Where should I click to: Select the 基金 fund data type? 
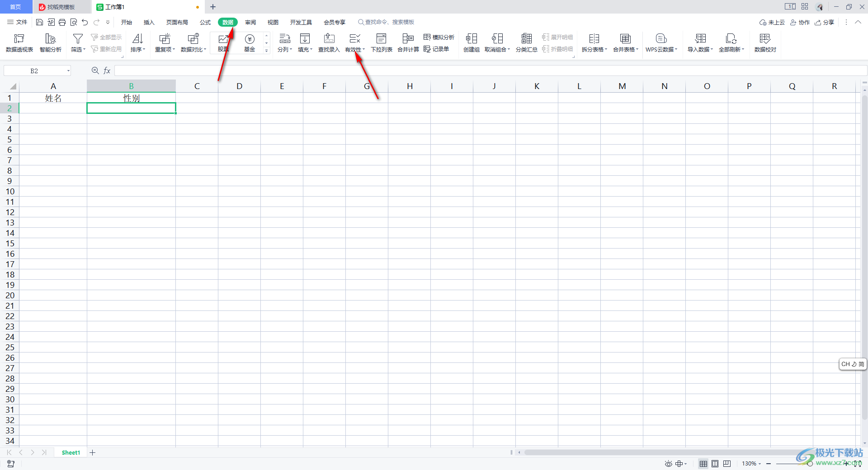coord(250,43)
